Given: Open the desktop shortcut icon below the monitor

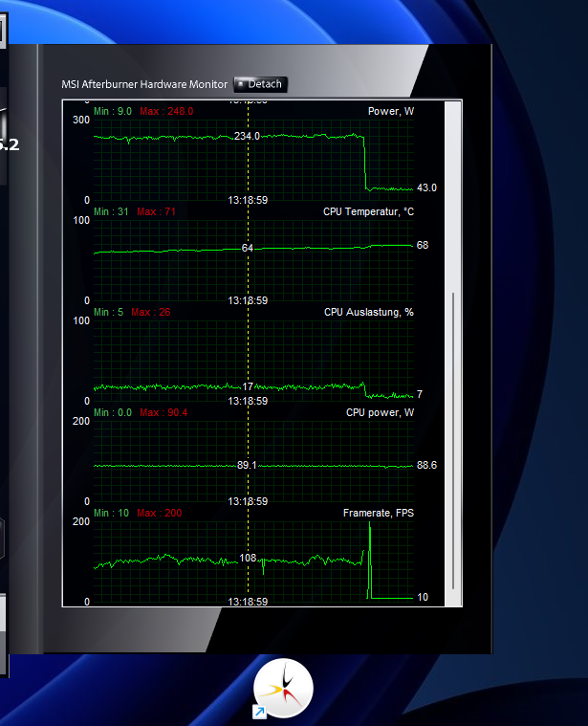Looking at the screenshot, I should point(283,689).
